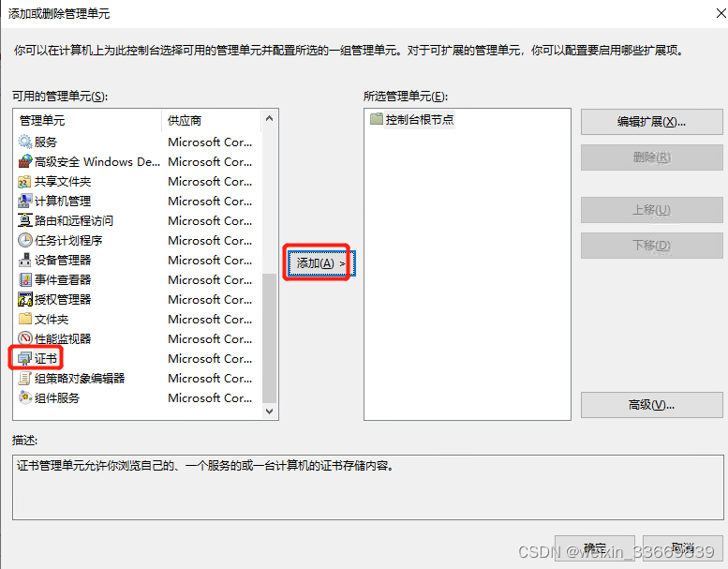The image size is (728, 569).
Task: Click the 删除(R) button
Action: [651, 157]
